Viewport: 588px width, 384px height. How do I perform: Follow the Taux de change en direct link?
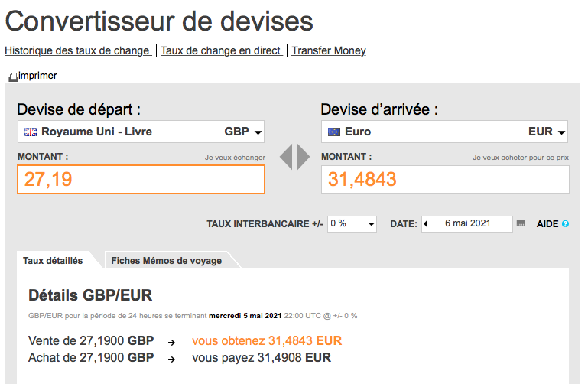222,50
